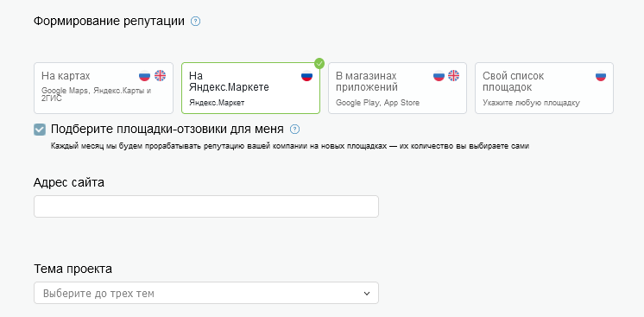The image size is (644, 317).
Task: Open the Тема проекта dropdown
Action: (x=206, y=293)
